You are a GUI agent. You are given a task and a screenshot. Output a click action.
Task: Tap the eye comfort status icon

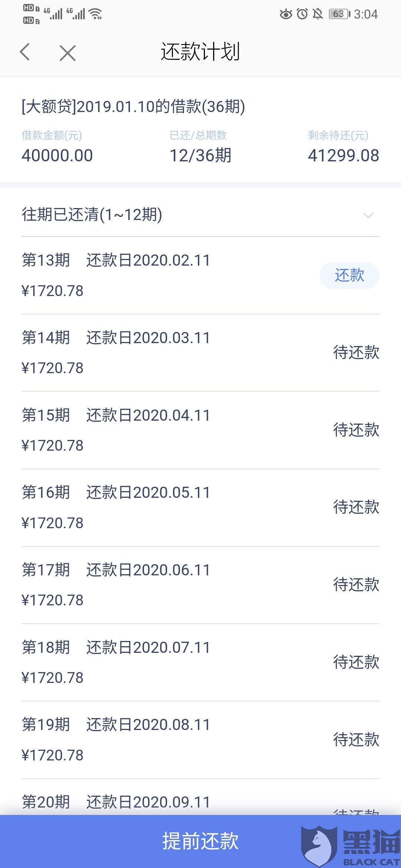pyautogui.click(x=286, y=14)
